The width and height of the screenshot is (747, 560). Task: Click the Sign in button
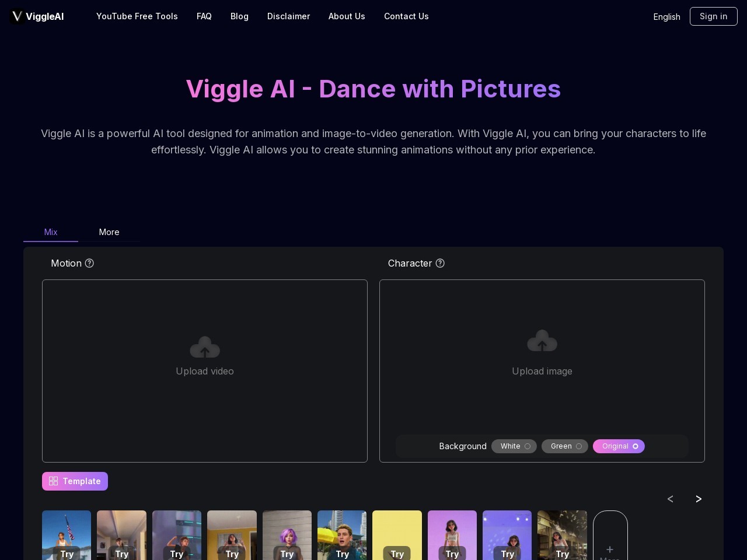click(713, 16)
